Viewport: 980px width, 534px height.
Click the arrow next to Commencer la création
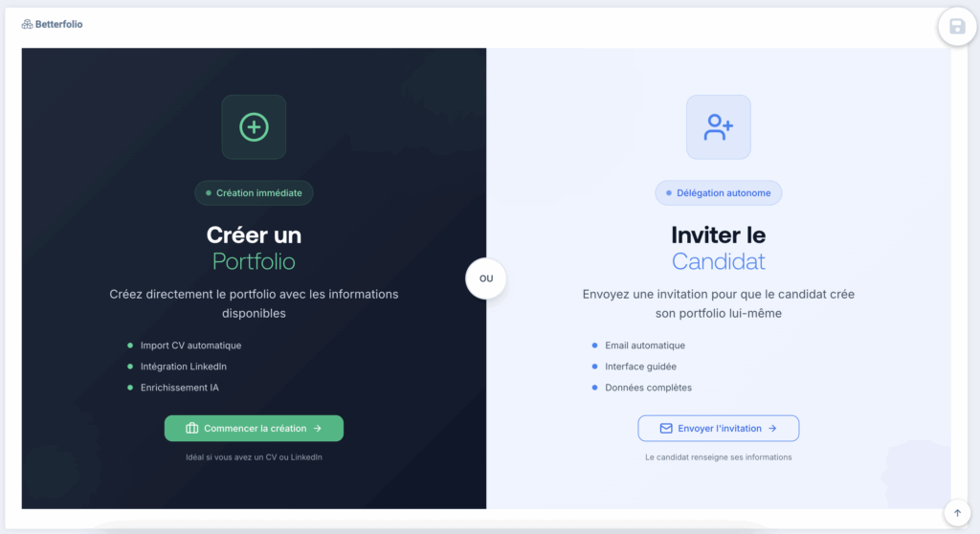[x=318, y=429]
